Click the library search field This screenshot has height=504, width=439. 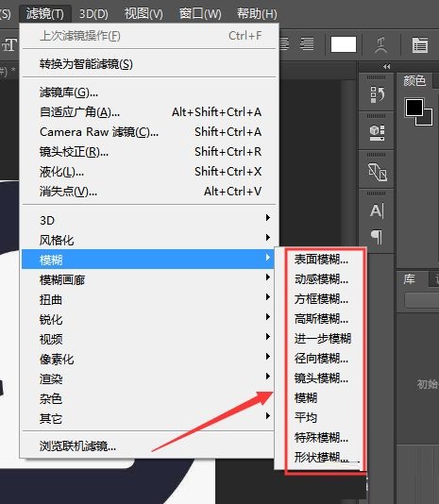(x=422, y=300)
